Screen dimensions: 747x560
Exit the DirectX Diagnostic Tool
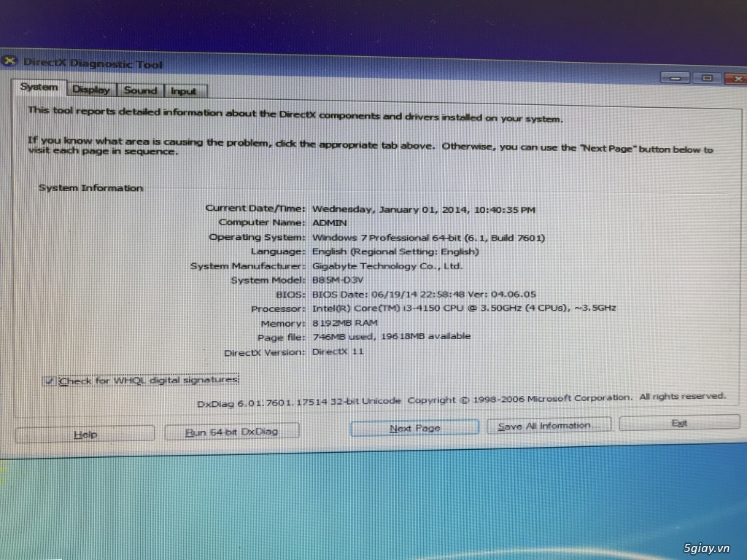(679, 422)
